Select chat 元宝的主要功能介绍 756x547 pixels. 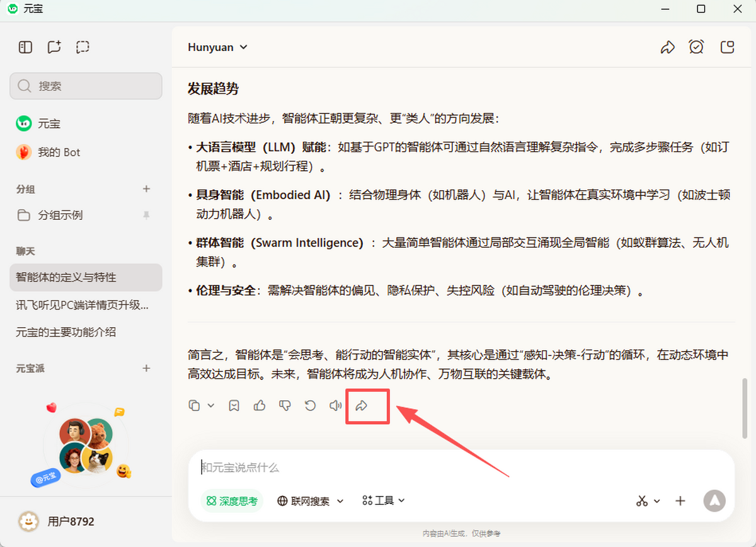(66, 332)
